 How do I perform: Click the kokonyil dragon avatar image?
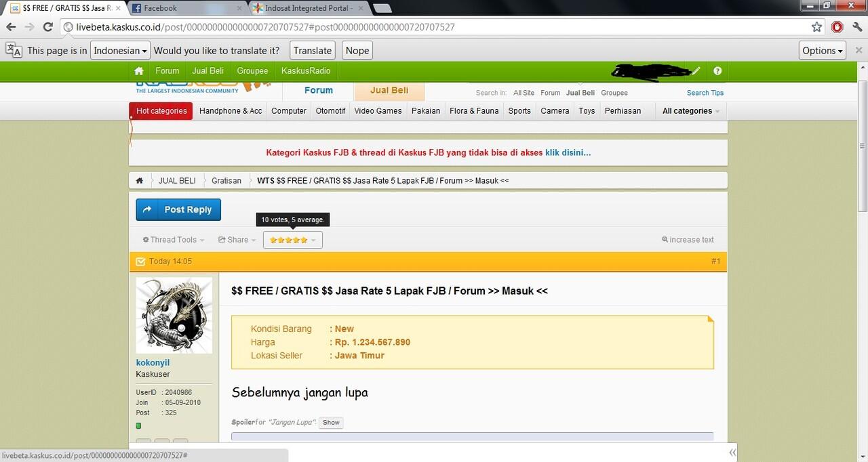pyautogui.click(x=174, y=315)
